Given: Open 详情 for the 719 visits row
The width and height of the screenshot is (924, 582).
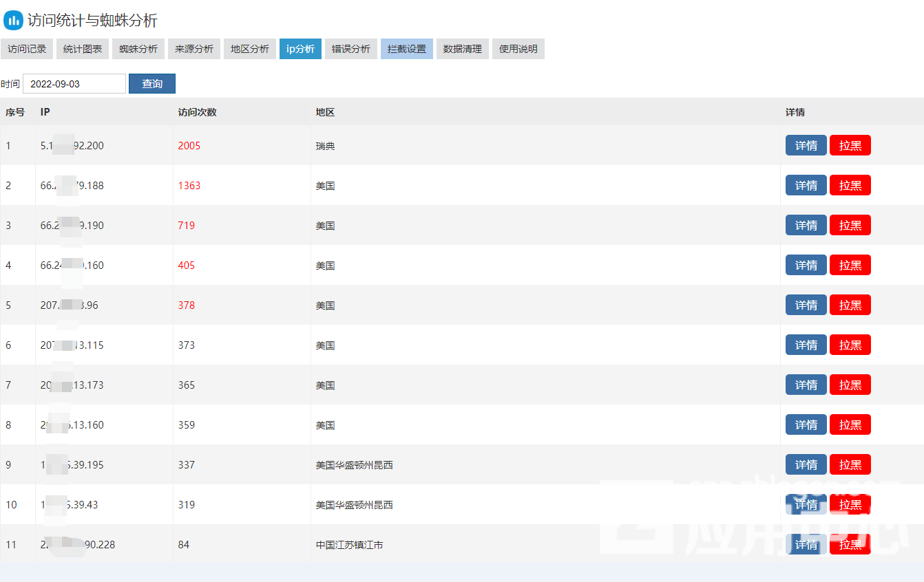Looking at the screenshot, I should pos(806,225).
